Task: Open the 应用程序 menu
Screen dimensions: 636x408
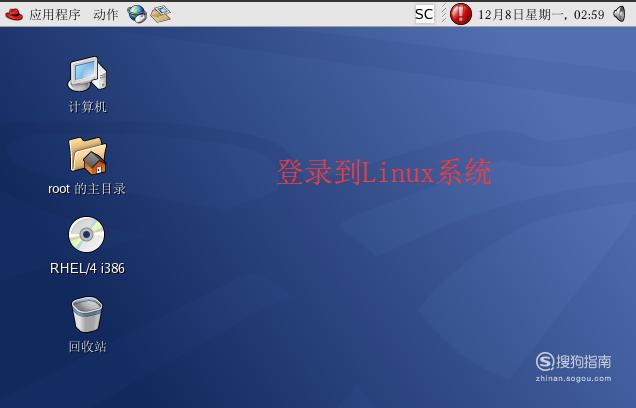Action: (x=55, y=15)
